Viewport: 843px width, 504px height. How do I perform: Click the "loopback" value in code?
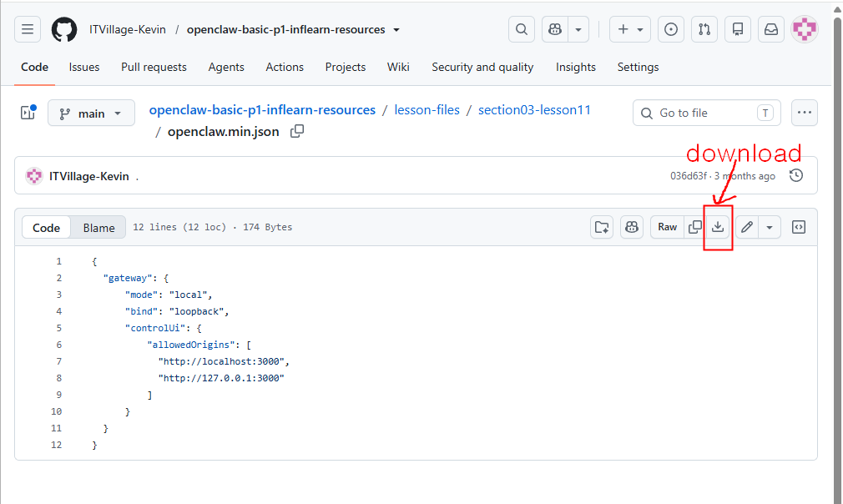coord(197,311)
